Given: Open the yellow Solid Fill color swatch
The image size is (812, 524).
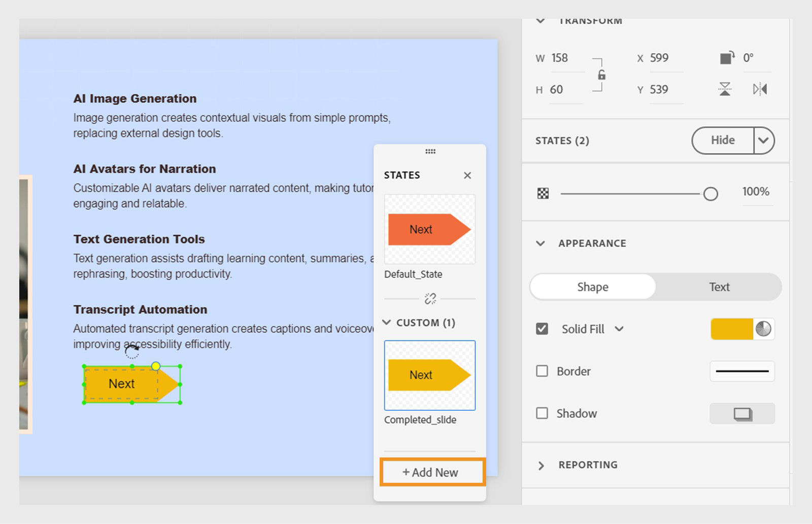Looking at the screenshot, I should click(x=733, y=329).
